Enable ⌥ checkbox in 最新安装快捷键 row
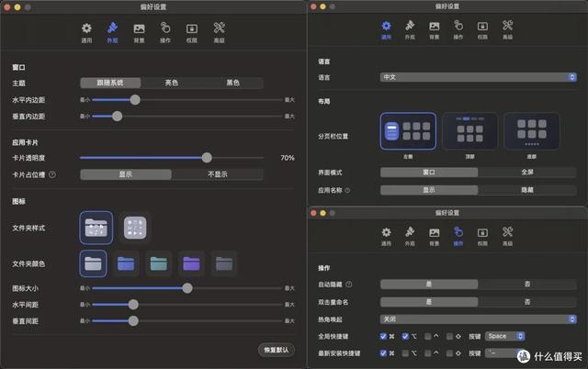The image size is (588, 369). pyautogui.click(x=405, y=352)
